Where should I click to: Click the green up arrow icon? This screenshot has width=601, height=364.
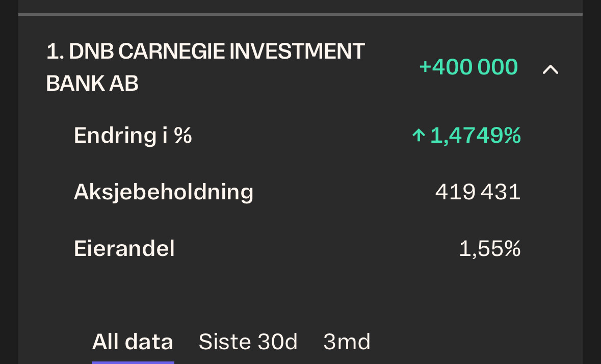click(419, 135)
